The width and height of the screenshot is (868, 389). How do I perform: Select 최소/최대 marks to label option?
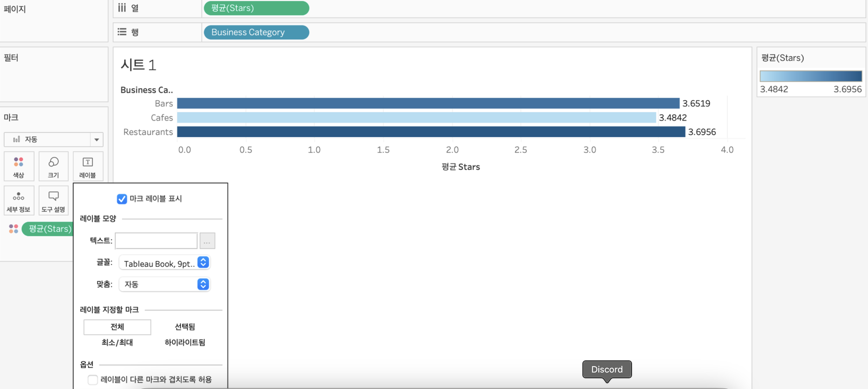(117, 342)
